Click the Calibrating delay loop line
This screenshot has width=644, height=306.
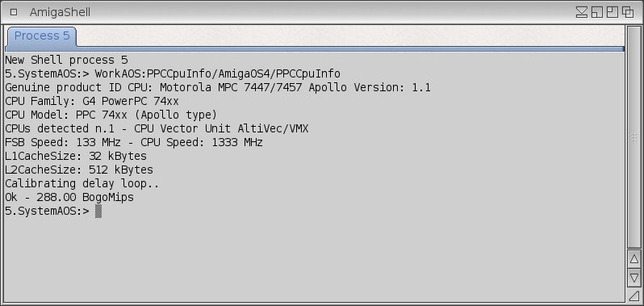[x=82, y=183]
